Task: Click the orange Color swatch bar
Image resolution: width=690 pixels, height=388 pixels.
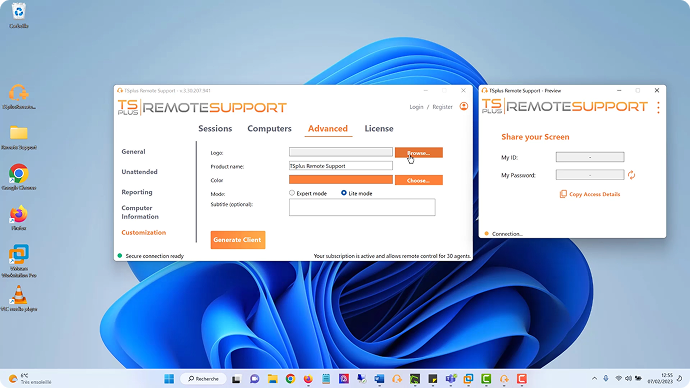Action: pos(341,180)
